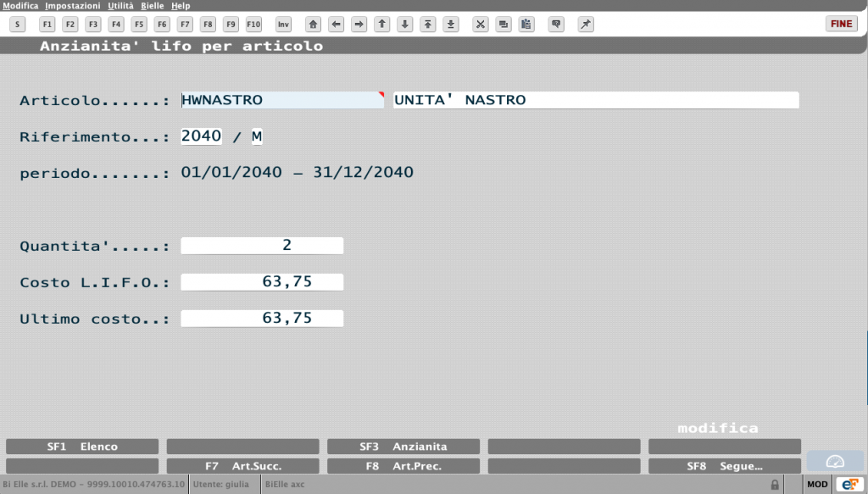The width and height of the screenshot is (868, 494).
Task: Click the scissors cut icon
Action: (x=481, y=25)
